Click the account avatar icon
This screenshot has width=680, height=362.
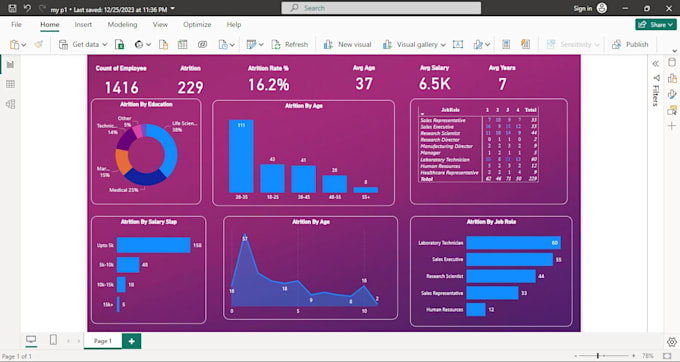[x=602, y=8]
